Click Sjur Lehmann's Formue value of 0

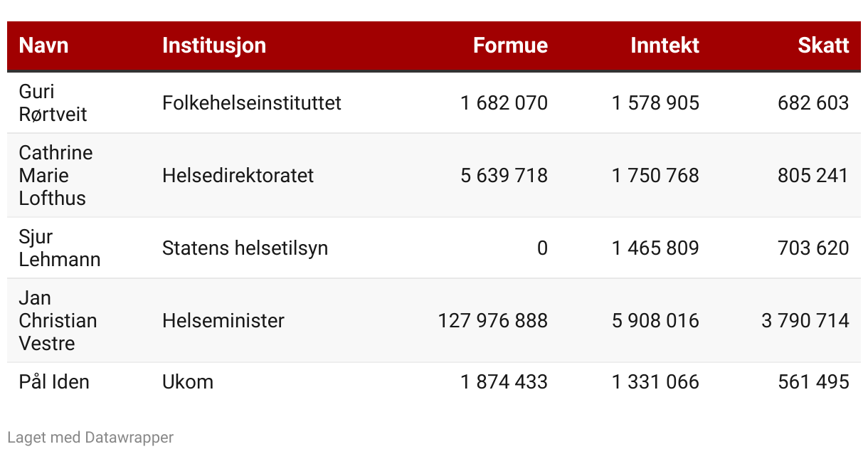coord(542,248)
